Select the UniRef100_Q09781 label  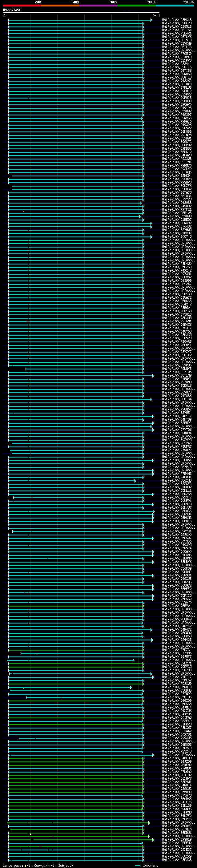[x=177, y=735]
